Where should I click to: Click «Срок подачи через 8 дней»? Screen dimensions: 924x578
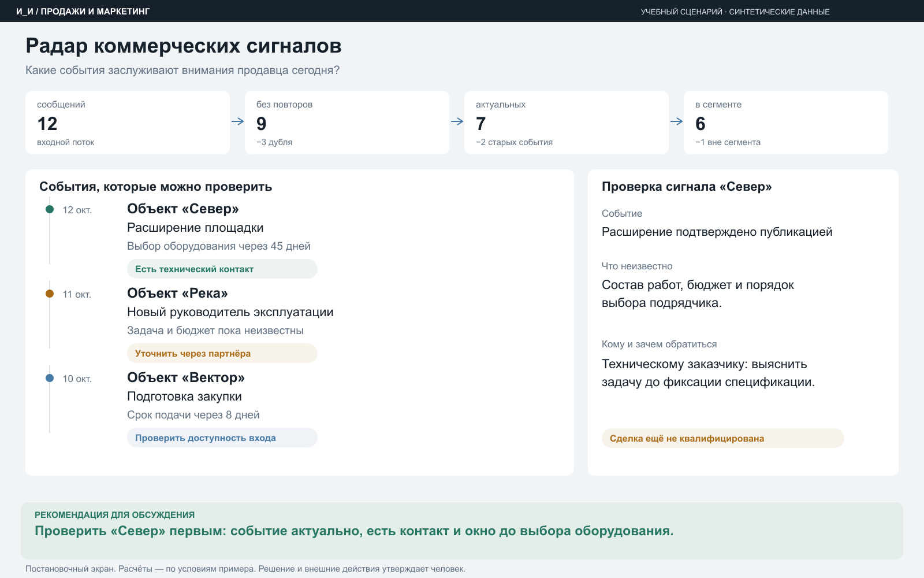click(193, 415)
